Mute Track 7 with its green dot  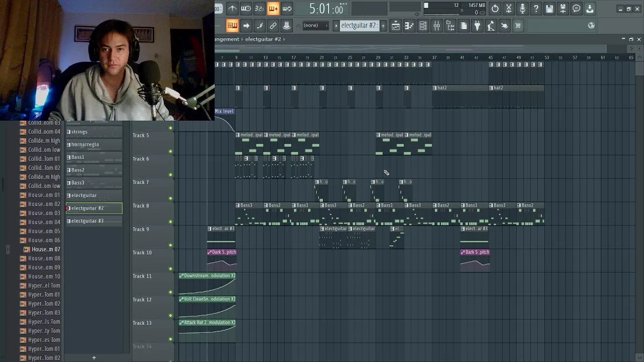click(x=171, y=198)
